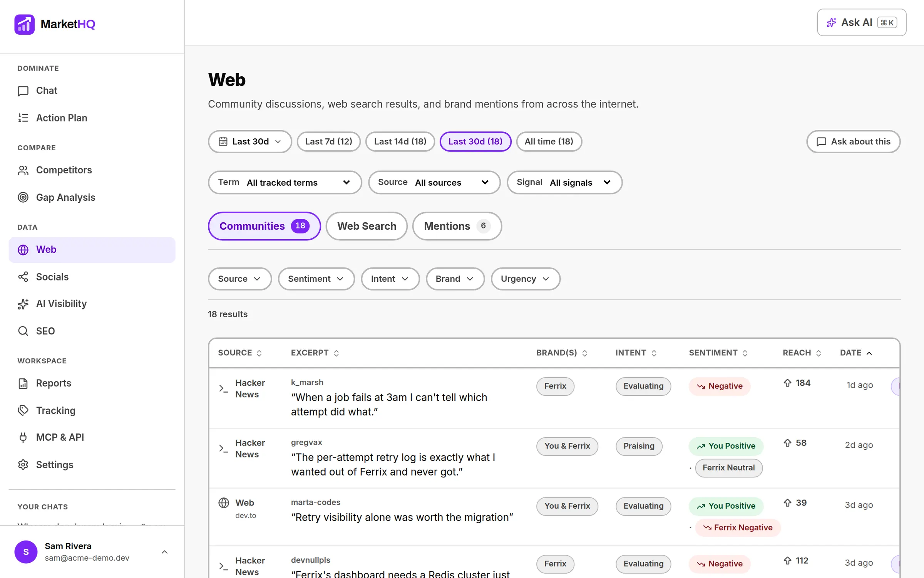Open the Source filter chip below tabs
The height and width of the screenshot is (578, 924).
[x=240, y=279]
